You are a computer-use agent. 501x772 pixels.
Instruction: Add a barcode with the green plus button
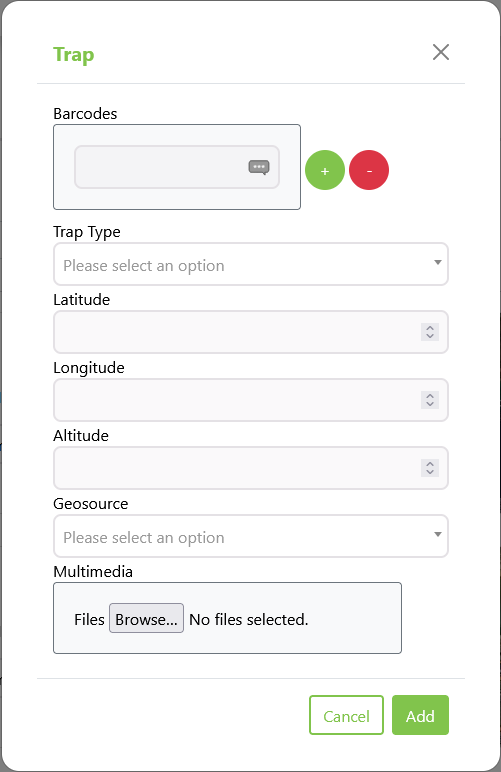tap(325, 170)
